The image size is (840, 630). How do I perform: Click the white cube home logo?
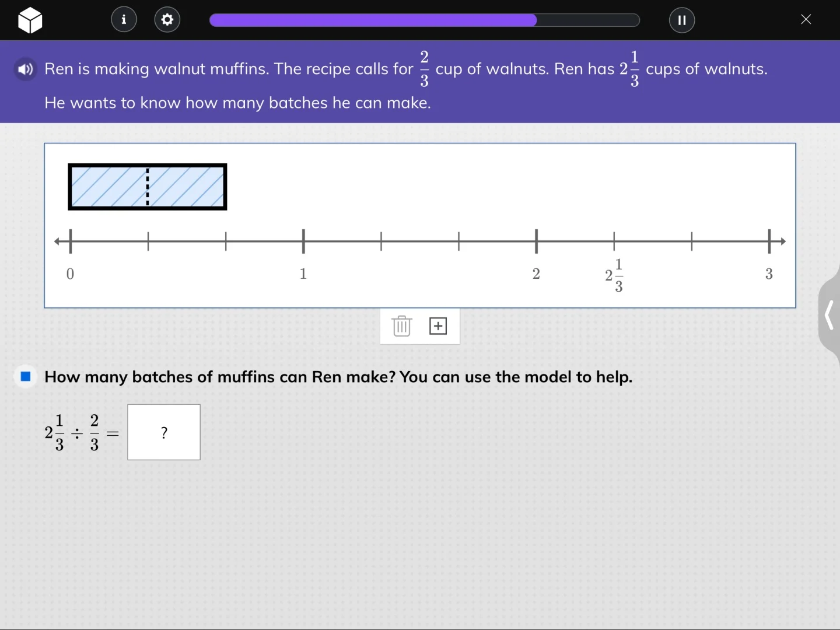click(30, 20)
